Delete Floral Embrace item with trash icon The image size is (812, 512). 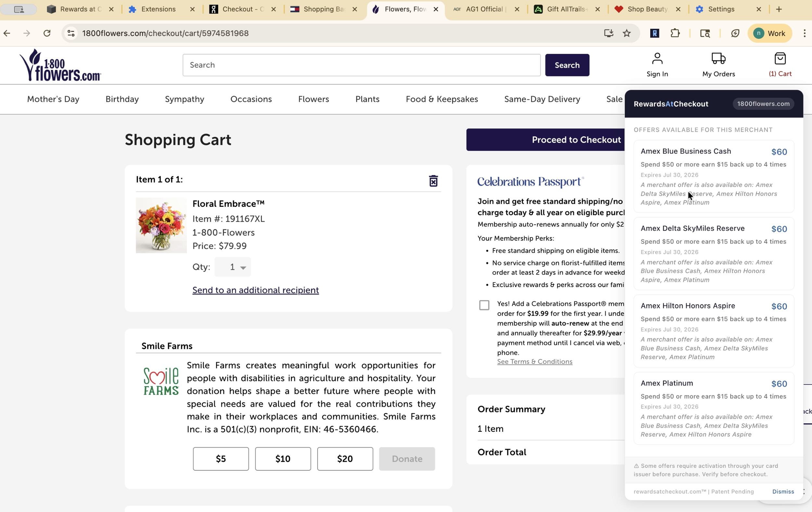click(433, 181)
